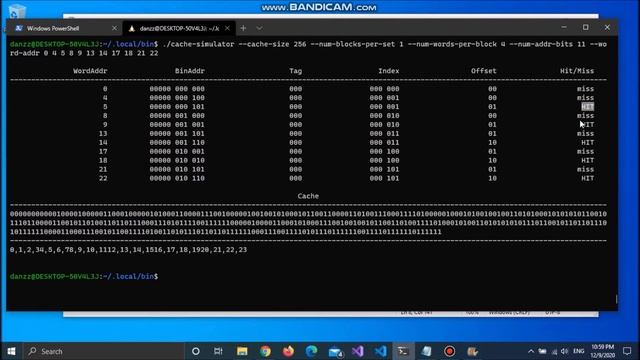Click the Cache section heading
Image resolution: width=640 pixels, height=360 pixels.
point(308,196)
